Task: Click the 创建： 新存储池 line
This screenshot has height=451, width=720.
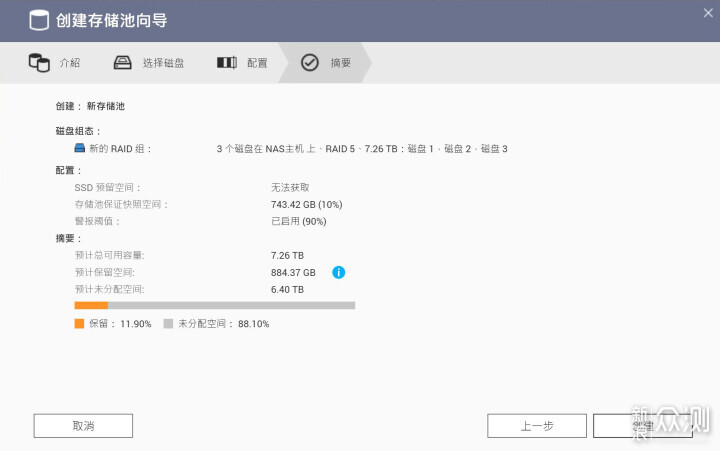Action: [90, 106]
